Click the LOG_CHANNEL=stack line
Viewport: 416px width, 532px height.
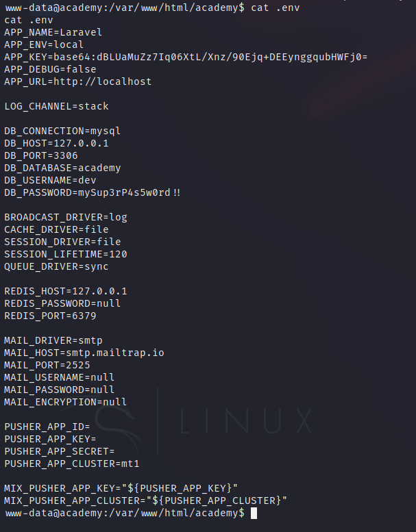[56, 106]
